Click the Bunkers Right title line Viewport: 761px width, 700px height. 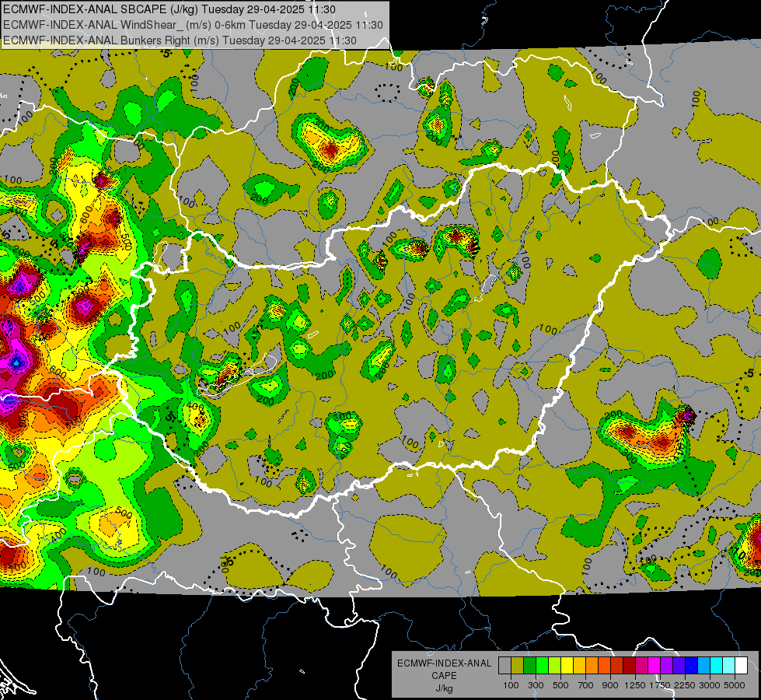pos(180,40)
